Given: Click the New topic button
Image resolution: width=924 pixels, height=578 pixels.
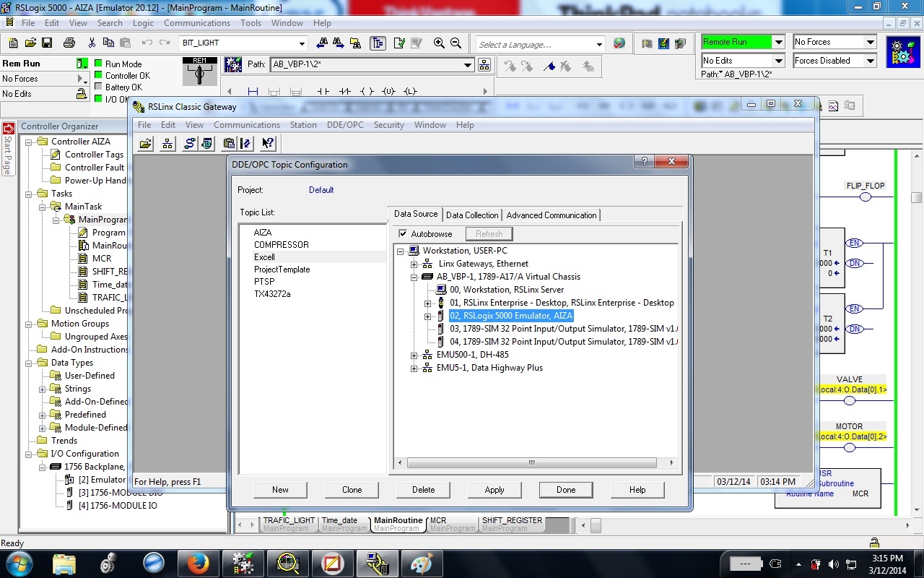Looking at the screenshot, I should coord(280,490).
